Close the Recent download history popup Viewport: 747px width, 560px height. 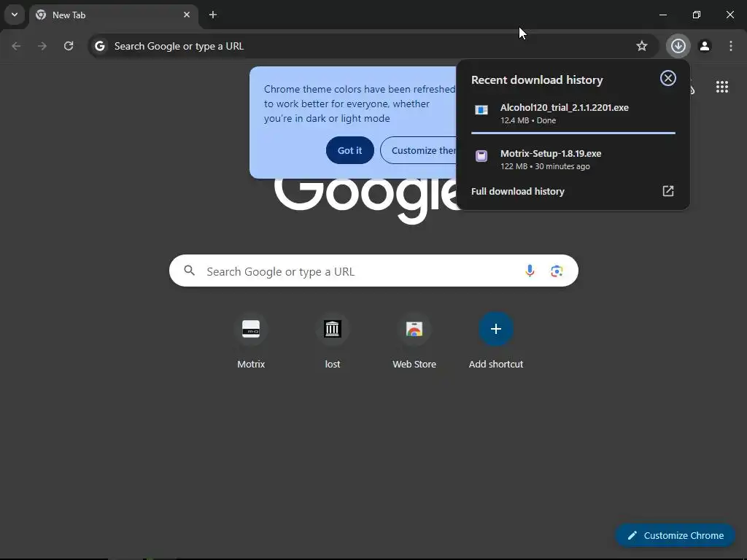tap(668, 78)
